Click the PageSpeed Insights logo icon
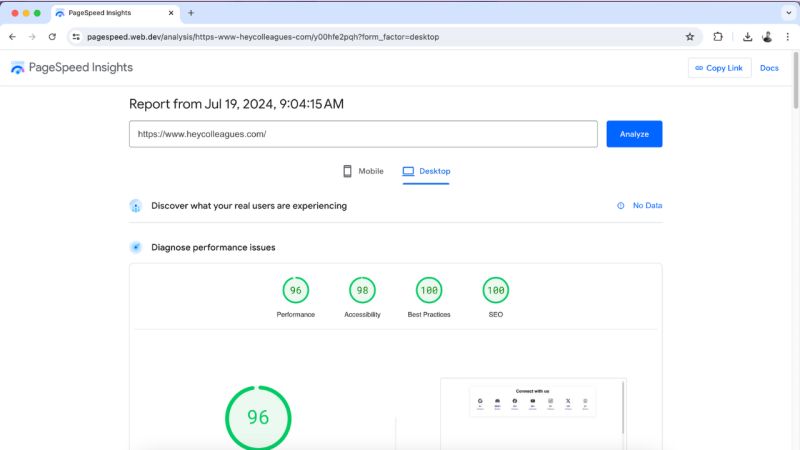 [x=18, y=68]
